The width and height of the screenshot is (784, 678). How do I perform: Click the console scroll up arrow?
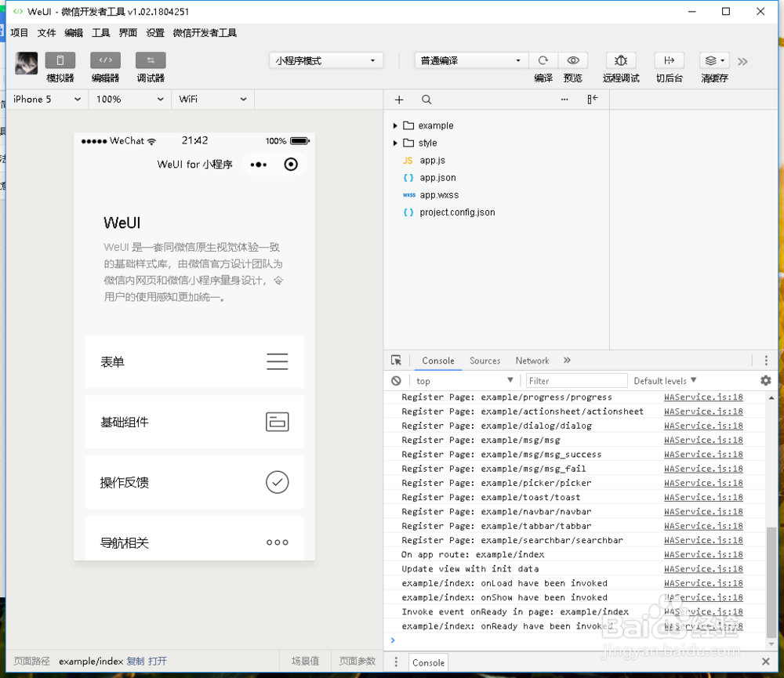pos(771,398)
